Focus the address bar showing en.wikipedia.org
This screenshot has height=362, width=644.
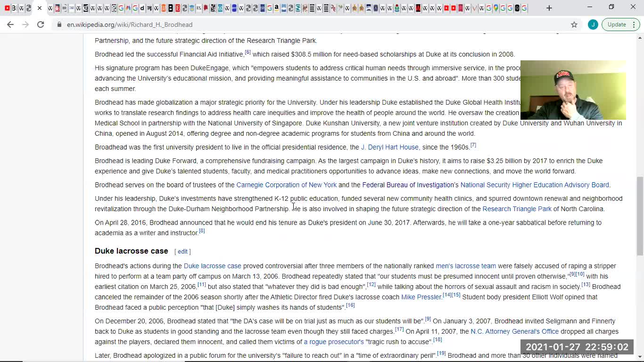(x=311, y=25)
